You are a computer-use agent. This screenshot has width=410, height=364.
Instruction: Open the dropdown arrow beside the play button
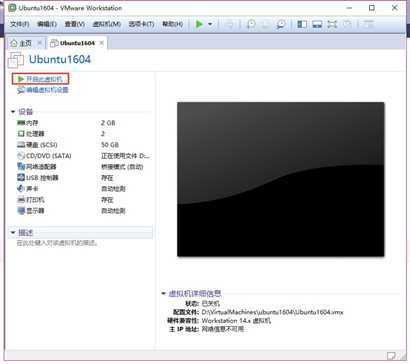click(210, 24)
